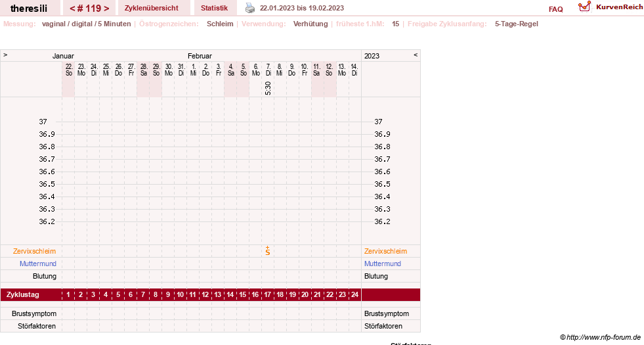
Task: Click the right Zervixschleim row label
Action: [x=385, y=251]
